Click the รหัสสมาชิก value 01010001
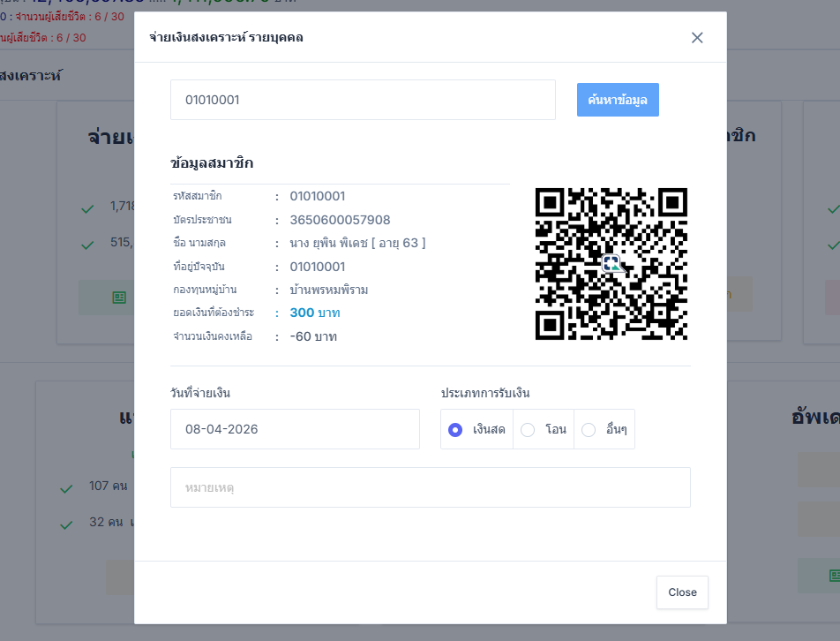 pos(318,196)
